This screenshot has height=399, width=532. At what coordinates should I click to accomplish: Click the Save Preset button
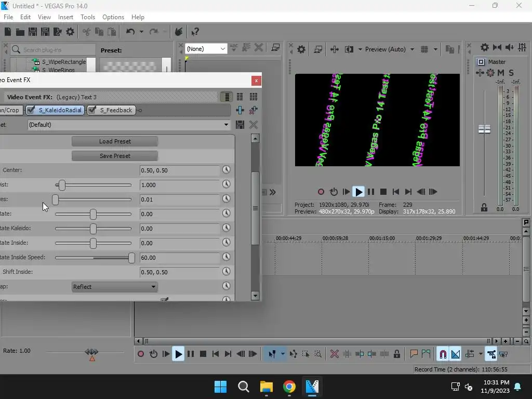[115, 156]
